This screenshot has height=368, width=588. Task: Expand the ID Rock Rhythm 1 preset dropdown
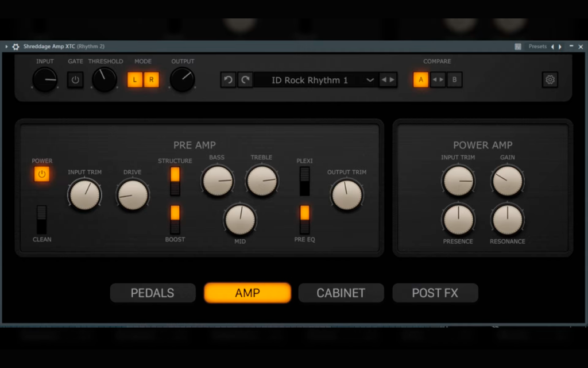(370, 80)
